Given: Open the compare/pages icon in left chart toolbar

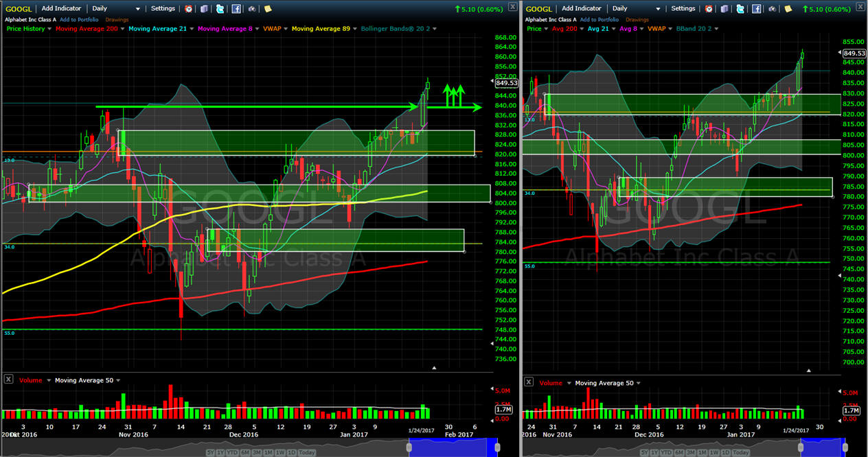Looking at the screenshot, I should pyautogui.click(x=204, y=9).
